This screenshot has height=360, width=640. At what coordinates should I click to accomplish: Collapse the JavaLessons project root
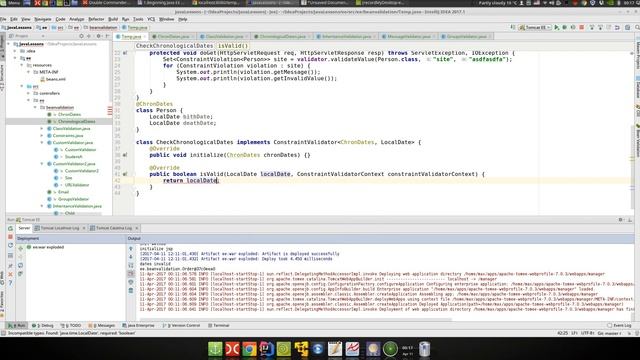pyautogui.click(x=9, y=44)
